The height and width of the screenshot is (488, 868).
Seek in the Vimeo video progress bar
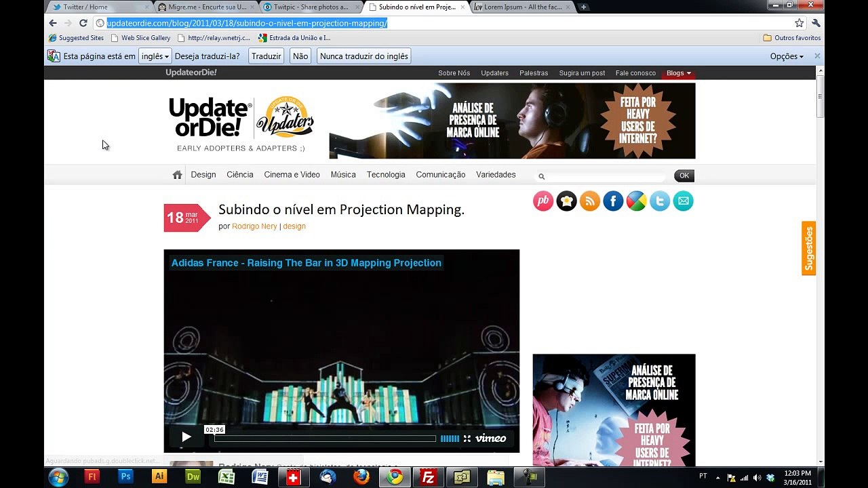pyautogui.click(x=325, y=439)
